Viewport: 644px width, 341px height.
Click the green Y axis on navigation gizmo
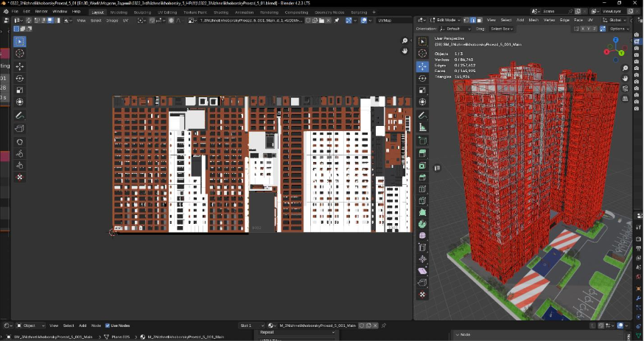tap(622, 53)
